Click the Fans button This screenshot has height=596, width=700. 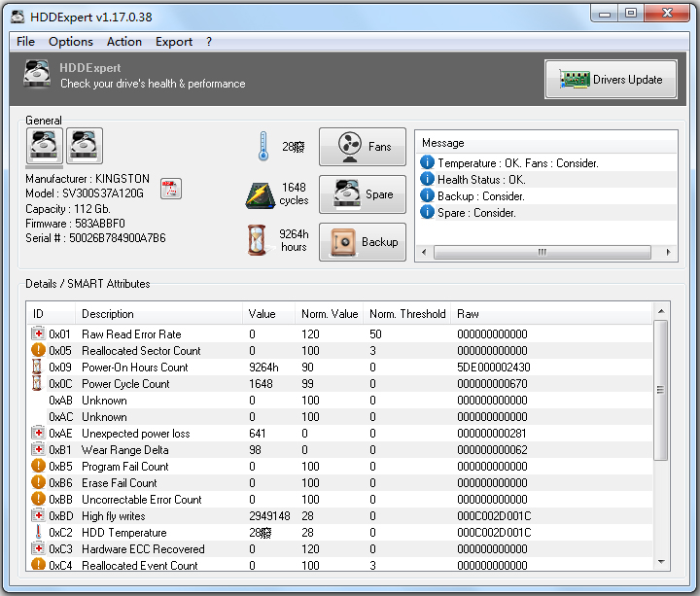tap(363, 147)
